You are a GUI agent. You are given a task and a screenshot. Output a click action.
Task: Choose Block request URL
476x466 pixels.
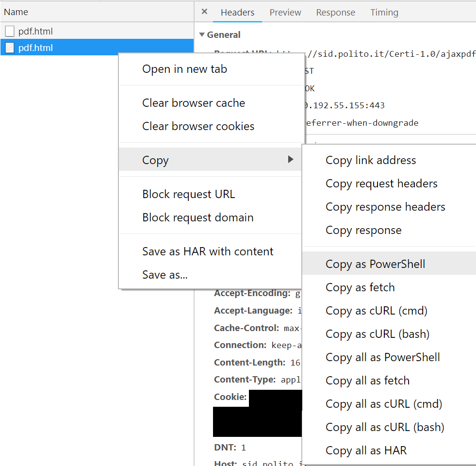(x=188, y=194)
